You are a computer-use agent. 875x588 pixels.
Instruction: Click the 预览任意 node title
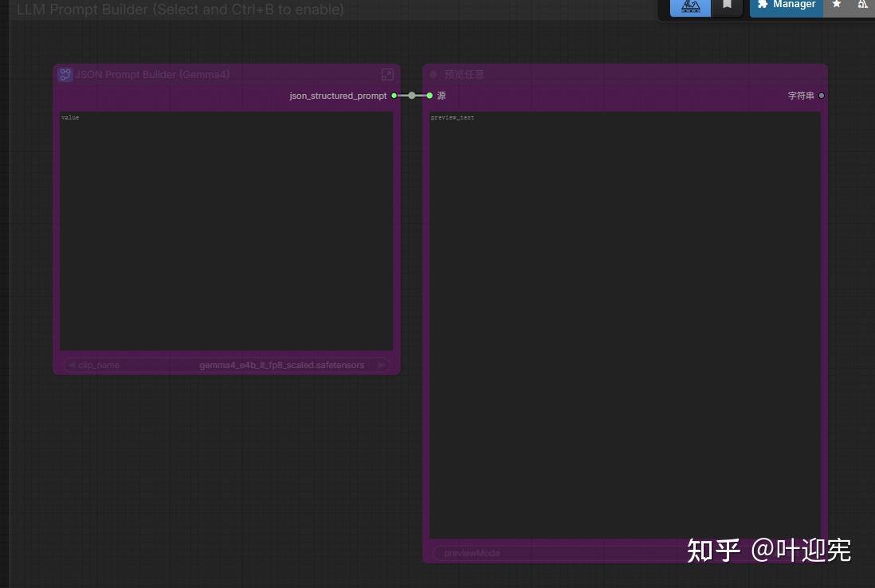(464, 74)
